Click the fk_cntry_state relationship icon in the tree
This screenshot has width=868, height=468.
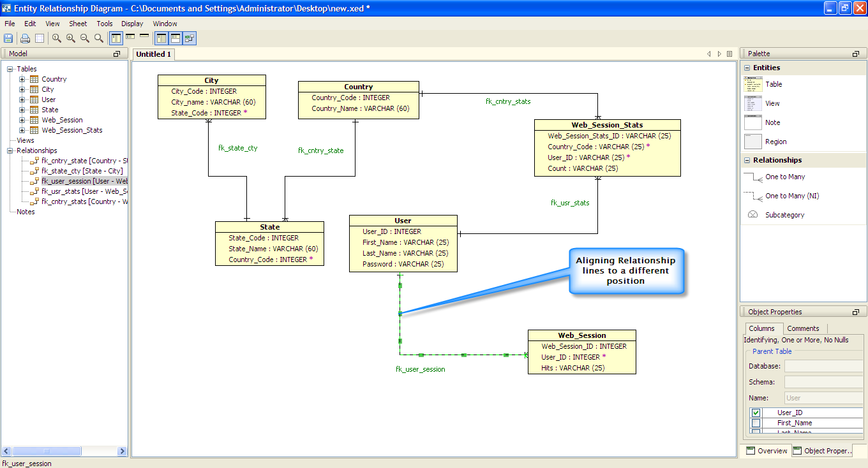pos(34,161)
